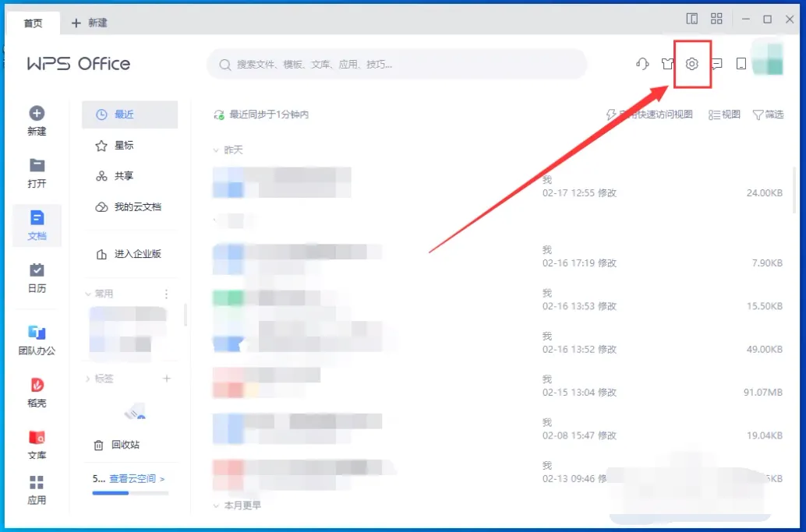Open the user avatar profile
The height and width of the screenshot is (532, 806).
(768, 59)
